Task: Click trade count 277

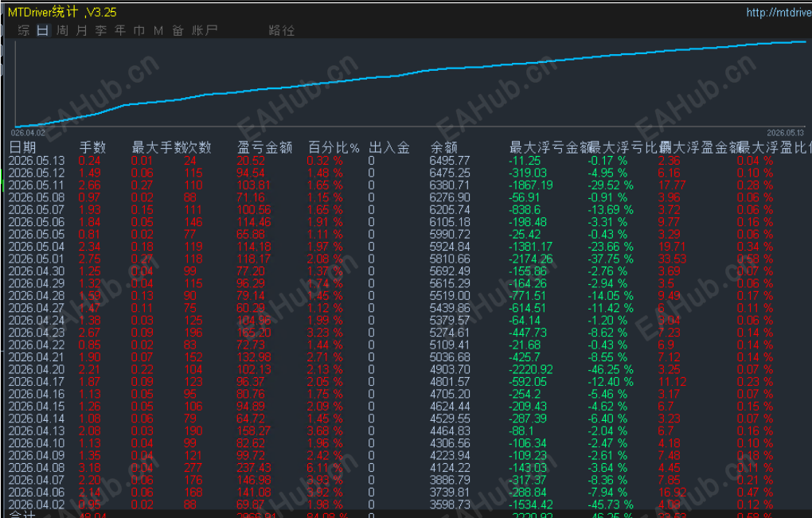Action: pos(193,468)
